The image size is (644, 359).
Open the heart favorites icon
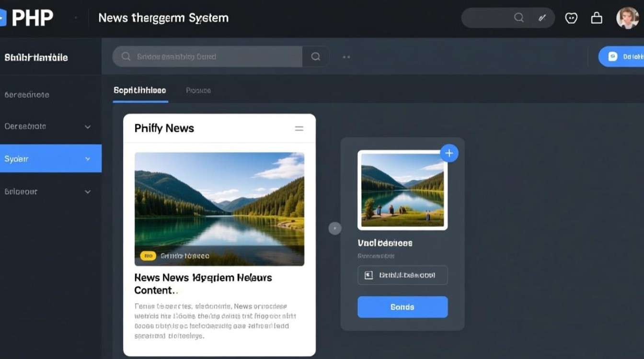pyautogui.click(x=571, y=18)
